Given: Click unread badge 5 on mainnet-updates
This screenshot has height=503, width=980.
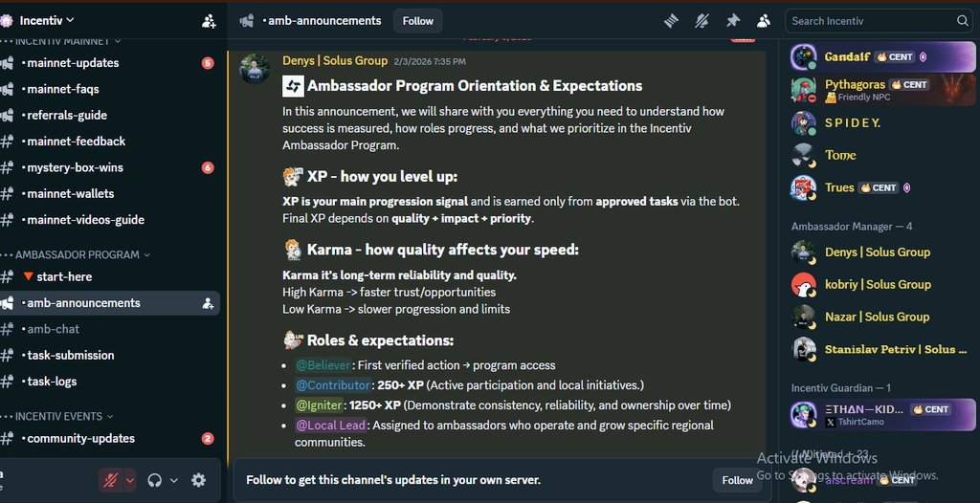Looking at the screenshot, I should [208, 62].
